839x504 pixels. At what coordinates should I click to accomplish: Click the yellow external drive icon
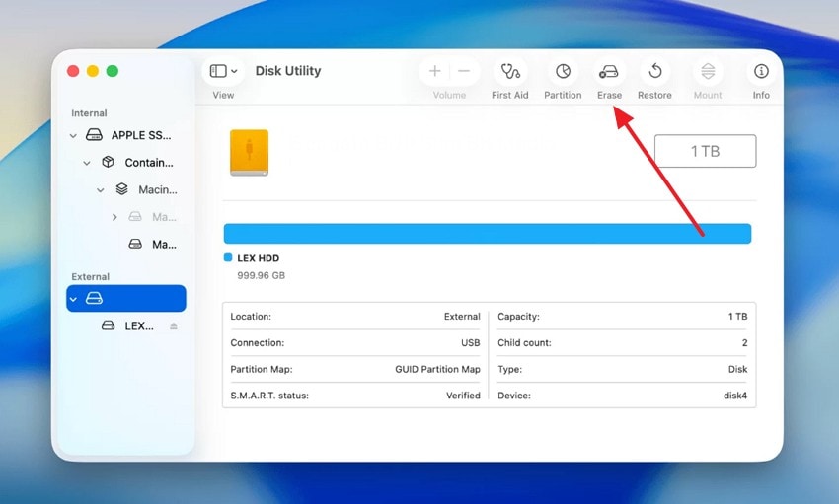click(x=249, y=153)
